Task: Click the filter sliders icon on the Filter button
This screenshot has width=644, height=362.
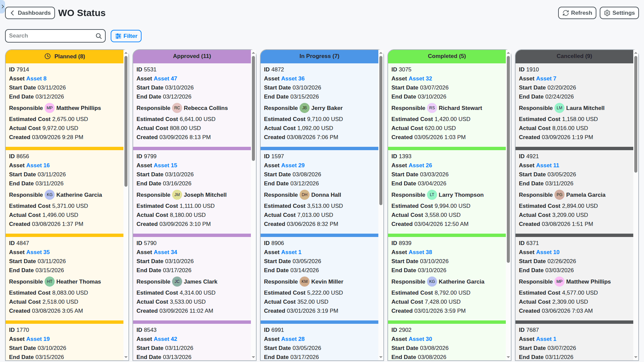Action: [x=118, y=36]
